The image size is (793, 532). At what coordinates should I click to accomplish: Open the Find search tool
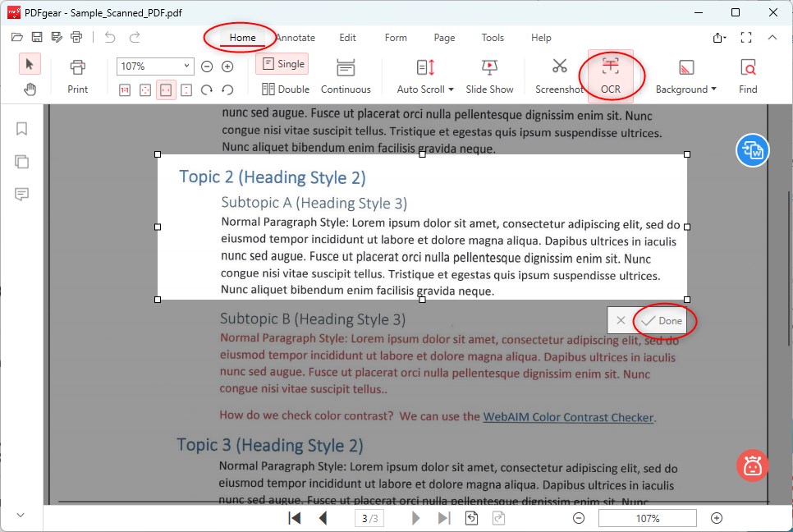click(747, 75)
